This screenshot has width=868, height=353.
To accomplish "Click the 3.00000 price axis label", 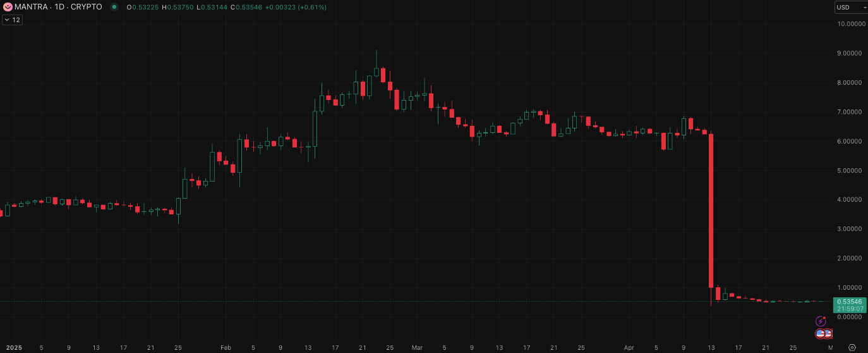I will 850,229.
